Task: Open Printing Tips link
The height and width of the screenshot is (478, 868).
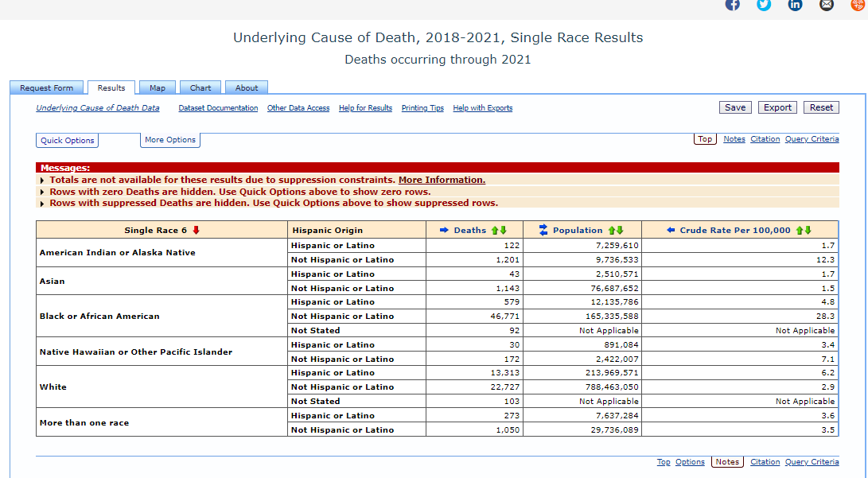Action: (x=422, y=108)
